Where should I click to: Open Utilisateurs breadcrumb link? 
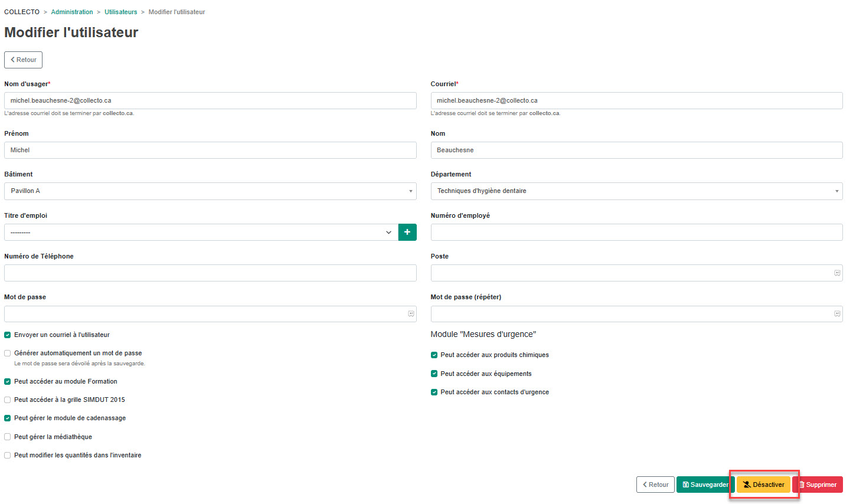[x=120, y=12]
